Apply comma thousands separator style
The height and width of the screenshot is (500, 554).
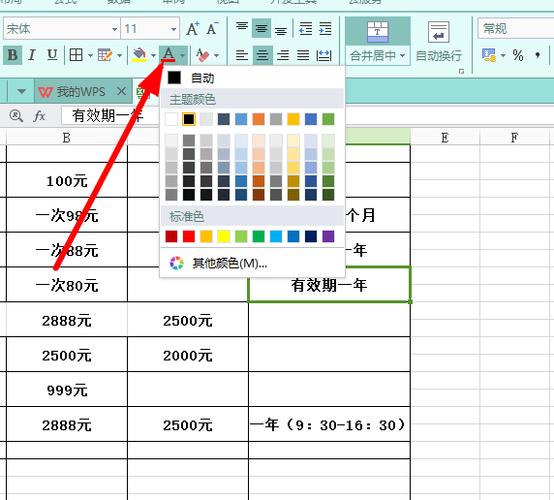coord(538,55)
